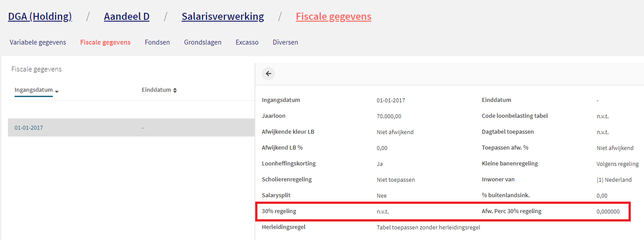
Task: Switch to the Variabele gegevens tab
Action: click(x=38, y=42)
